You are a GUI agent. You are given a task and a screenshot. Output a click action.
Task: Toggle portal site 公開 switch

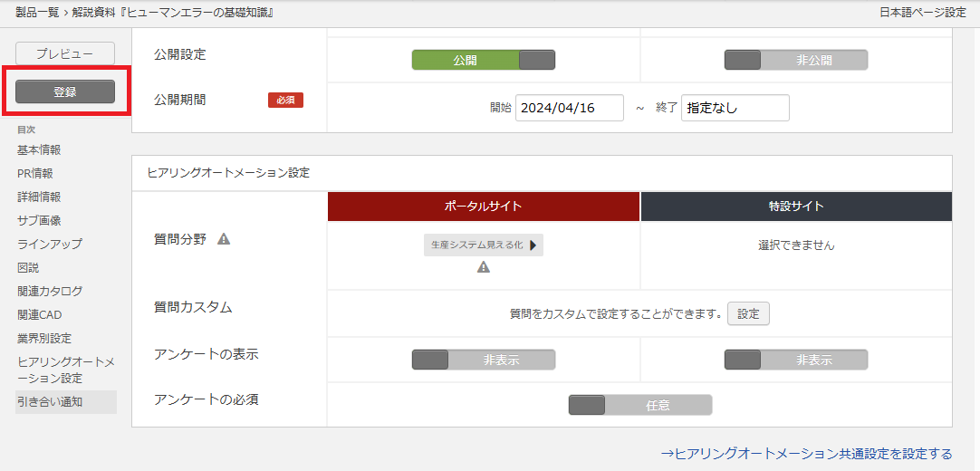[483, 60]
